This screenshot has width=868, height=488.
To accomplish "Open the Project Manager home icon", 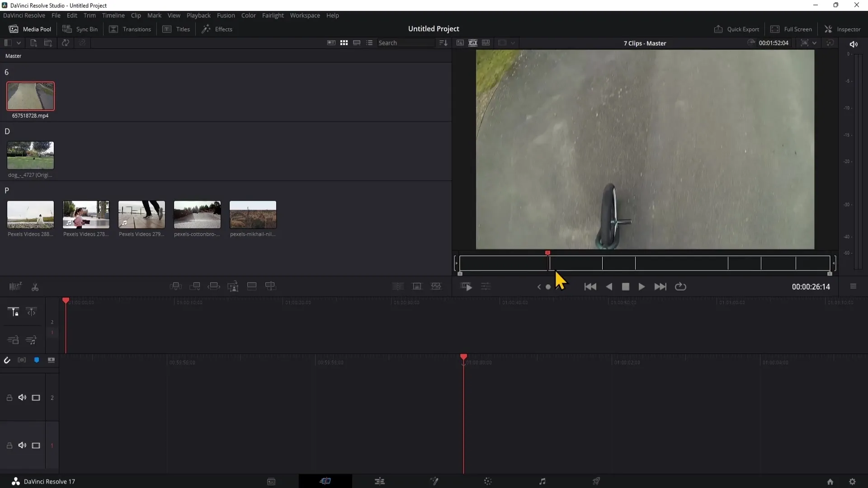I will click(x=830, y=482).
